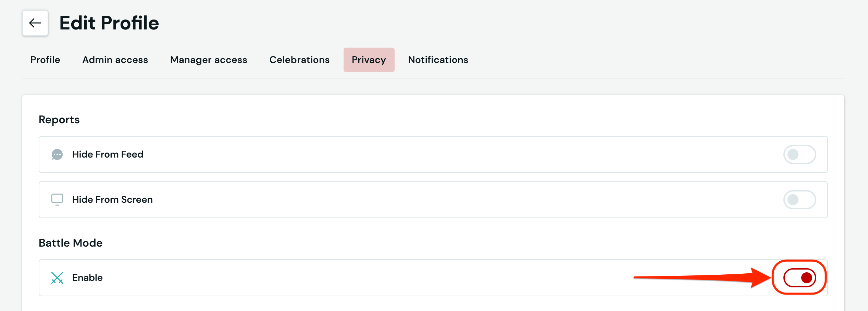The image size is (868, 311).
Task: Click the back arrow button
Action: [35, 23]
